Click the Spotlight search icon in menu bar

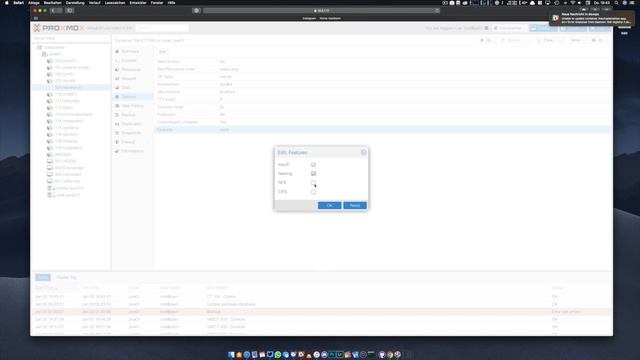pyautogui.click(x=616, y=2)
